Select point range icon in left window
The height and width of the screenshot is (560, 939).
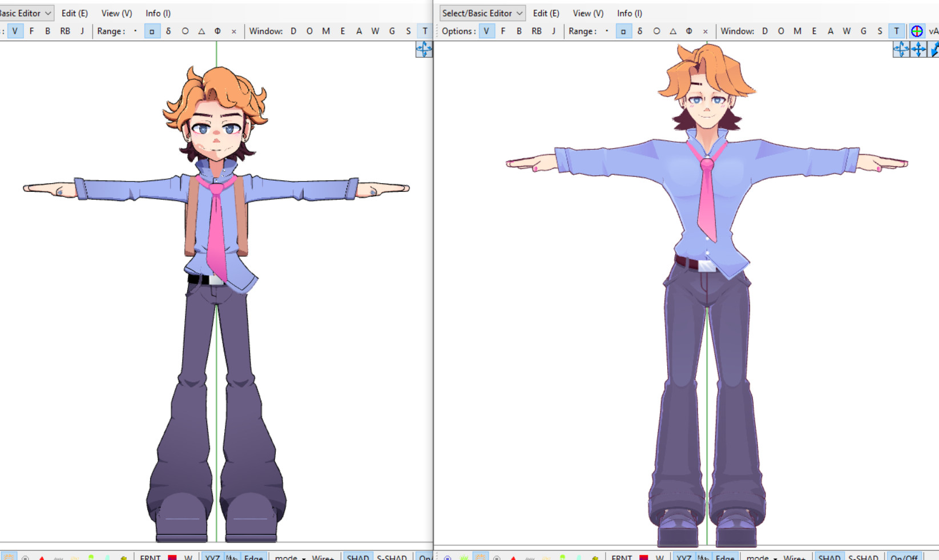point(135,31)
